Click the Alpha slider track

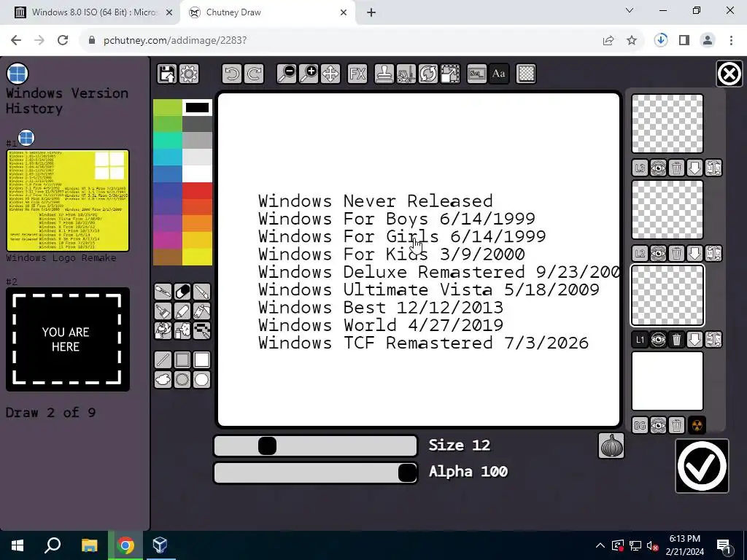[x=315, y=472]
